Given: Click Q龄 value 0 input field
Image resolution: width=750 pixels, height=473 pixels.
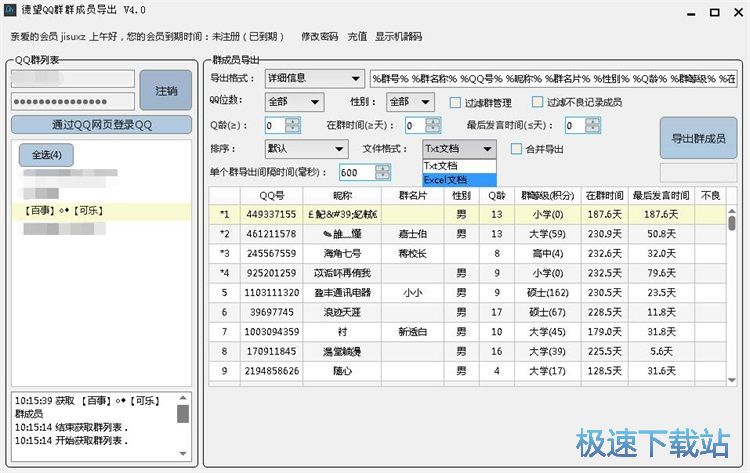Looking at the screenshot, I should (276, 125).
